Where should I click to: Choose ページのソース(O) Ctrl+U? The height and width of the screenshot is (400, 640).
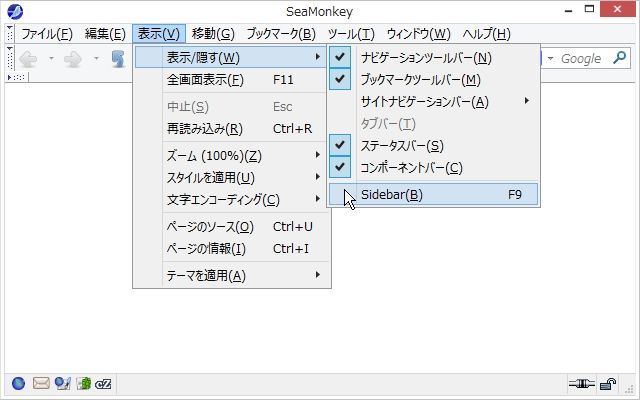coord(231,227)
